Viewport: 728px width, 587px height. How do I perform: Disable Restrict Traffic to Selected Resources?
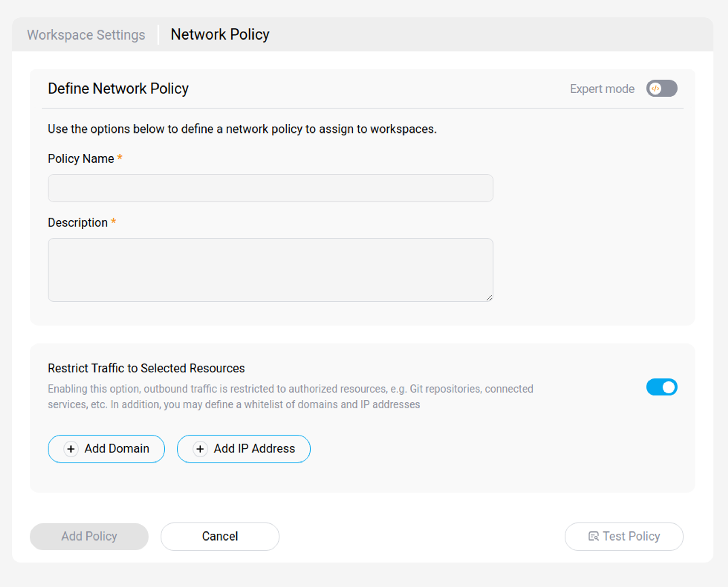pos(661,387)
